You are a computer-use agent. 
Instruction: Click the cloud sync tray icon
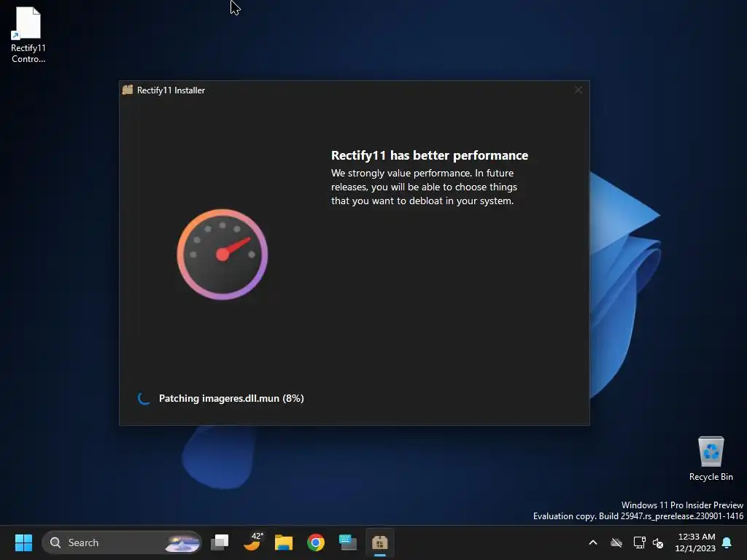pos(616,542)
